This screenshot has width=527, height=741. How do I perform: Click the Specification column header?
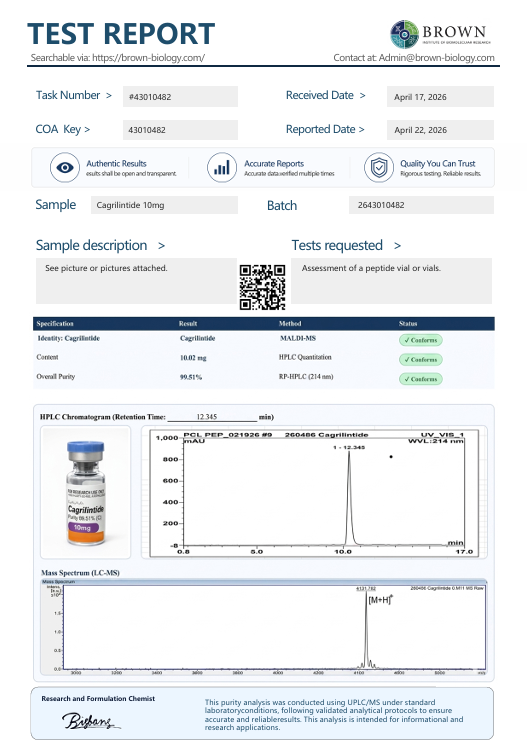click(55, 324)
